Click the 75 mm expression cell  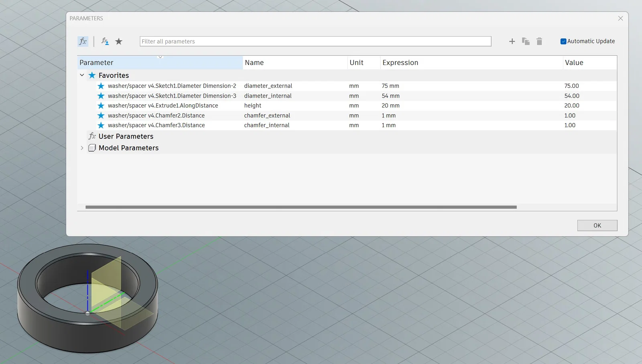click(x=390, y=86)
